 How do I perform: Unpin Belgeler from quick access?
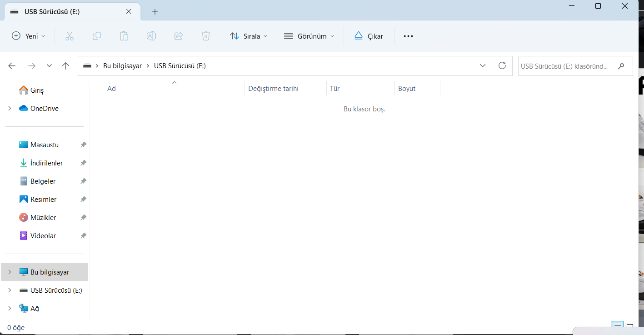click(83, 181)
